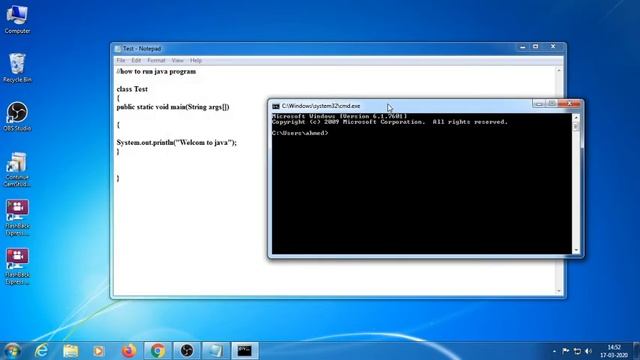Open the Format menu in Notepad
Screen dimensions: 640x360
point(156,60)
